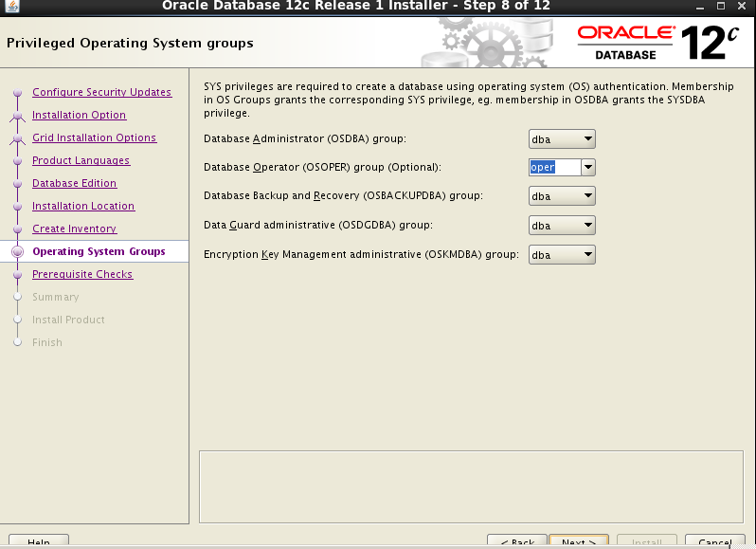Open the Configure Security Updates step
Screen dimensions: 756x549
(101, 92)
